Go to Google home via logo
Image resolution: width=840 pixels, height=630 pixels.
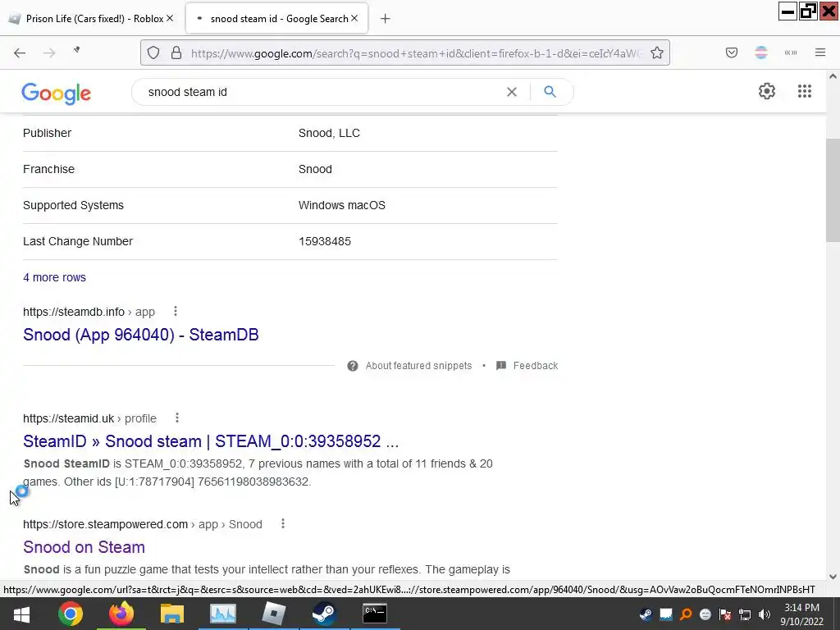tap(57, 94)
